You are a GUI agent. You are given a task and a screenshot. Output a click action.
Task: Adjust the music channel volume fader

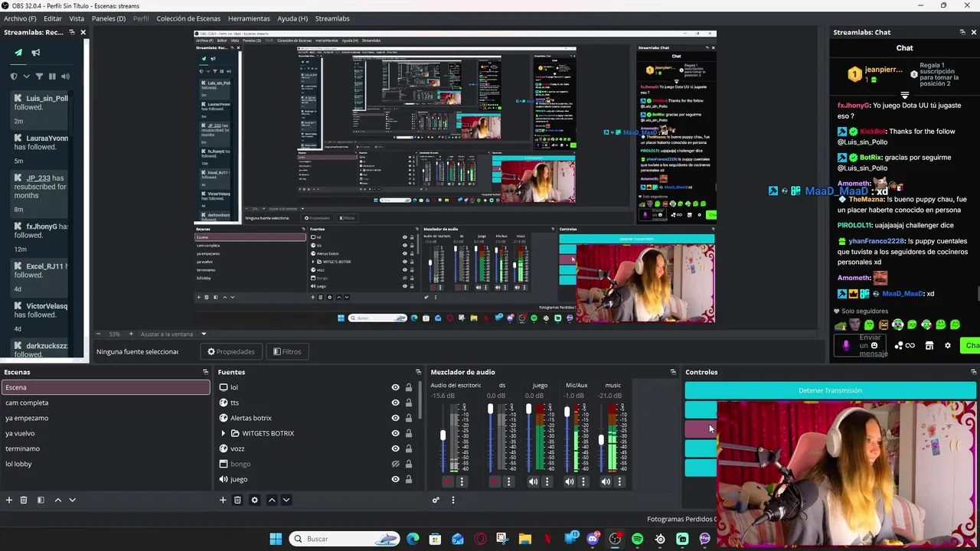tap(602, 440)
